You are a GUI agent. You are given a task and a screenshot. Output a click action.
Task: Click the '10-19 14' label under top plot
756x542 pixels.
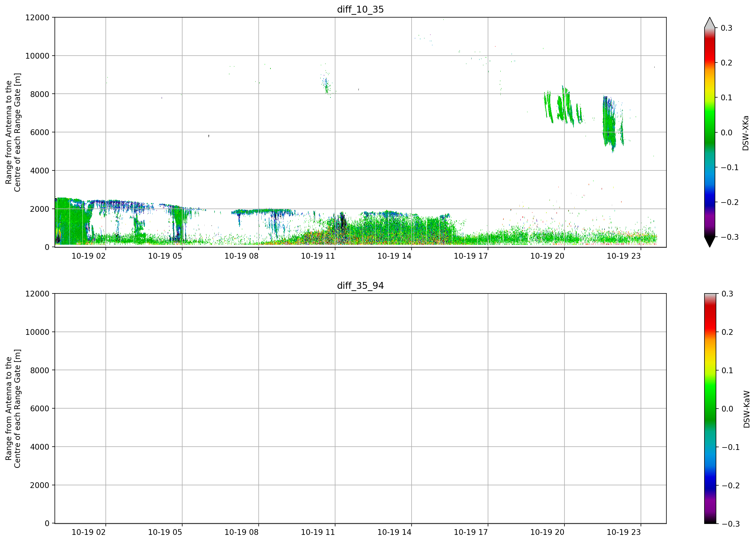pyautogui.click(x=394, y=256)
